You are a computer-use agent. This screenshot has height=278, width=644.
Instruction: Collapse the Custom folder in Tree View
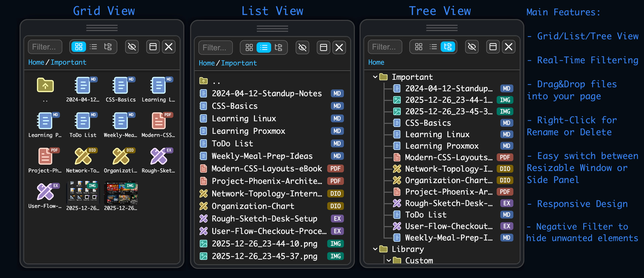point(388,261)
